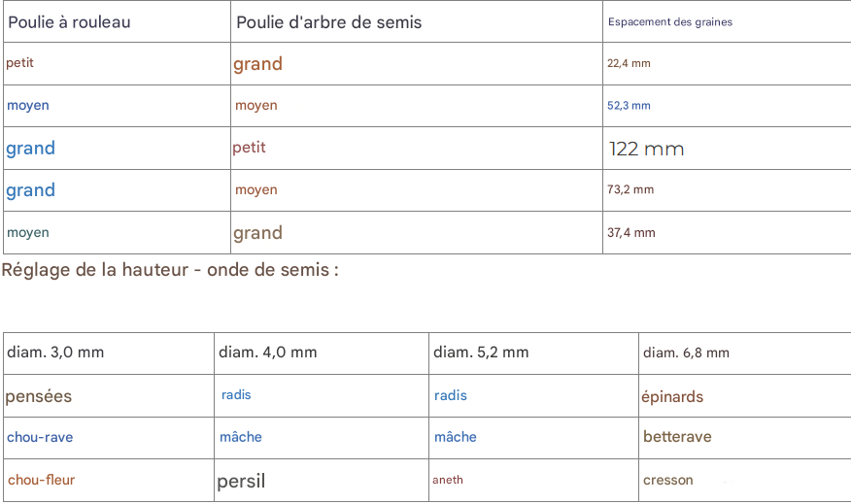Screen dimensions: 851x504
Task: Select the 37,4 mm spacing cell
Action: pos(631,233)
